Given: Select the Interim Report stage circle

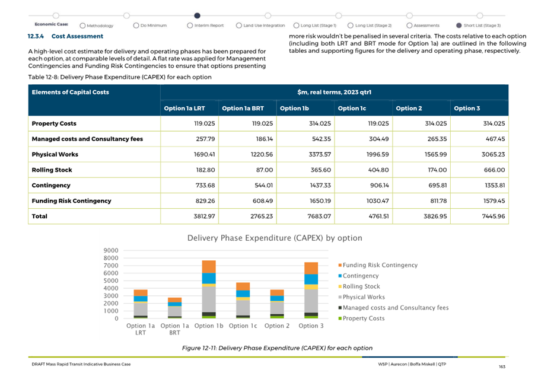Looking at the screenshot, I should coord(190,26).
